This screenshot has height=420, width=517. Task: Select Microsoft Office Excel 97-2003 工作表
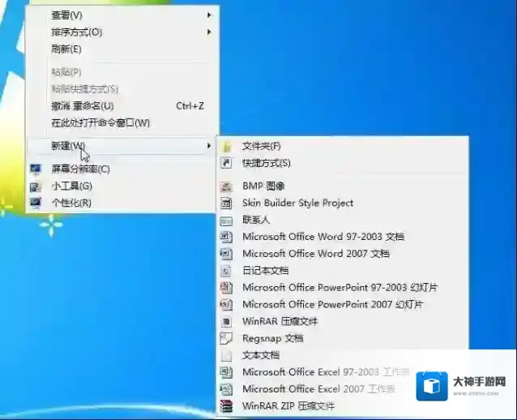[x=342, y=372]
